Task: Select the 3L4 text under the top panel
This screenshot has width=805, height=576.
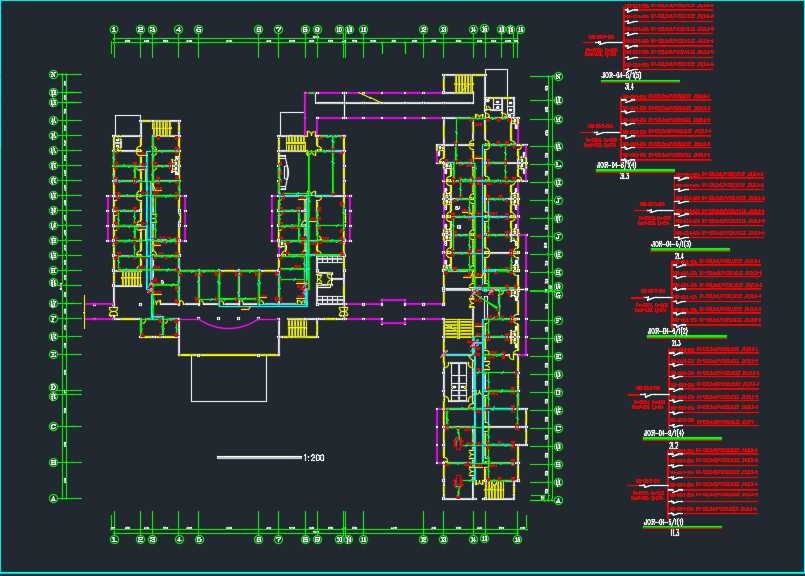Action: click(x=629, y=87)
